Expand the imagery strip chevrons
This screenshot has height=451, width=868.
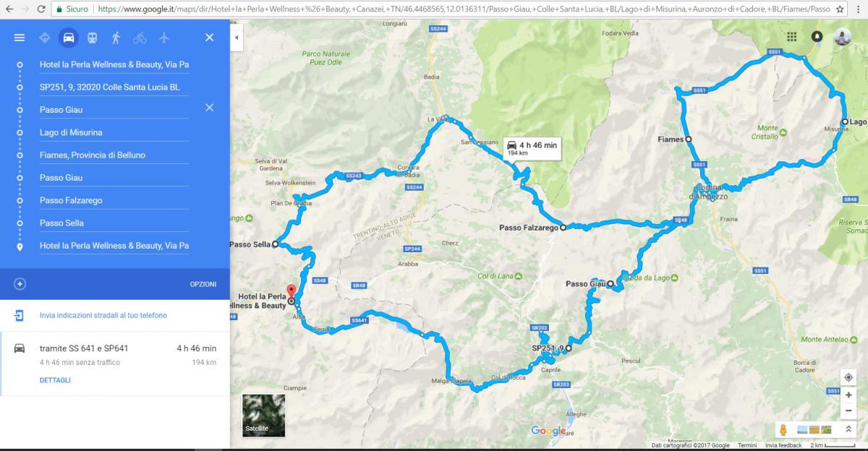coord(848,429)
